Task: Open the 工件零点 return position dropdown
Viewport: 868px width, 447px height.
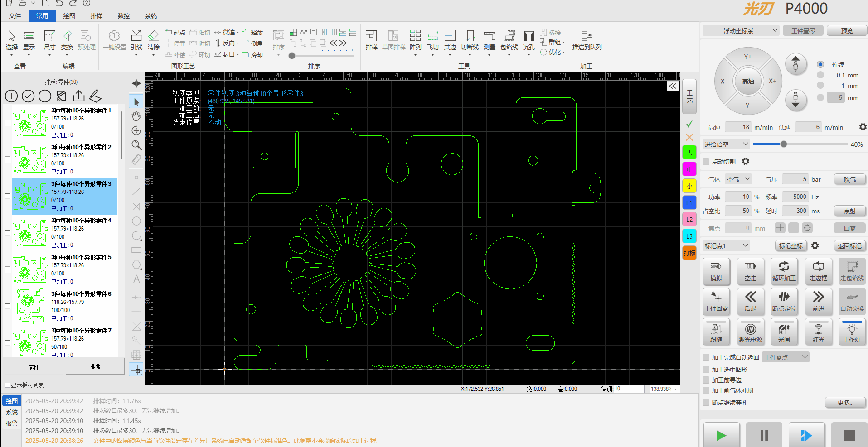Action: point(786,357)
